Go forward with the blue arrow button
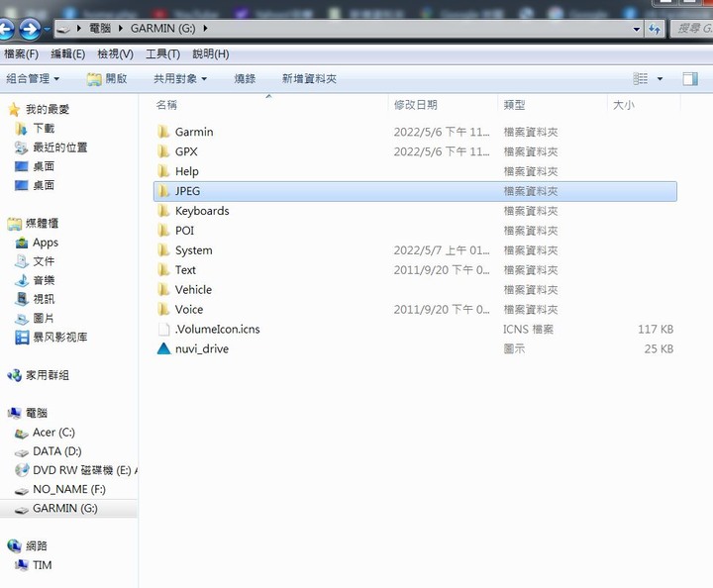The width and height of the screenshot is (713, 588). 30,29
